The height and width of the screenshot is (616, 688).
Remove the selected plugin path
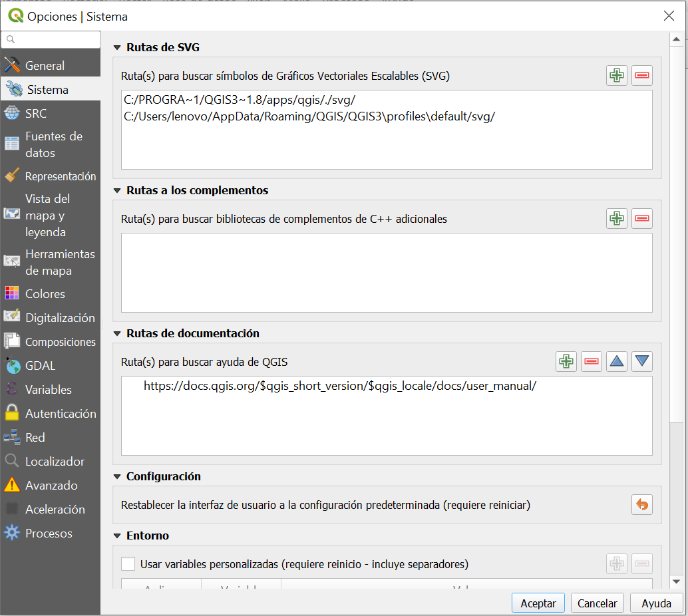(641, 218)
